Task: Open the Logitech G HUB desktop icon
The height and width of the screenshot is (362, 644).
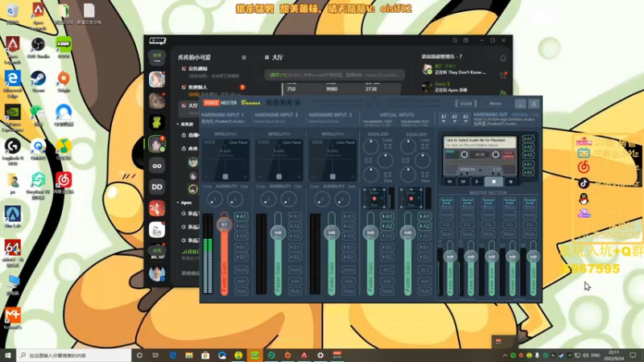Action: point(12,152)
